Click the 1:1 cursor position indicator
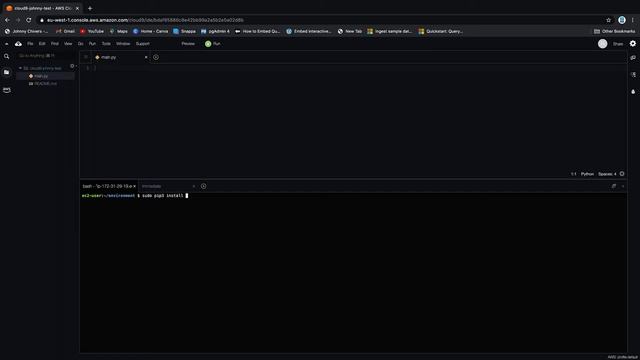The height and width of the screenshot is (360, 640). click(x=573, y=174)
